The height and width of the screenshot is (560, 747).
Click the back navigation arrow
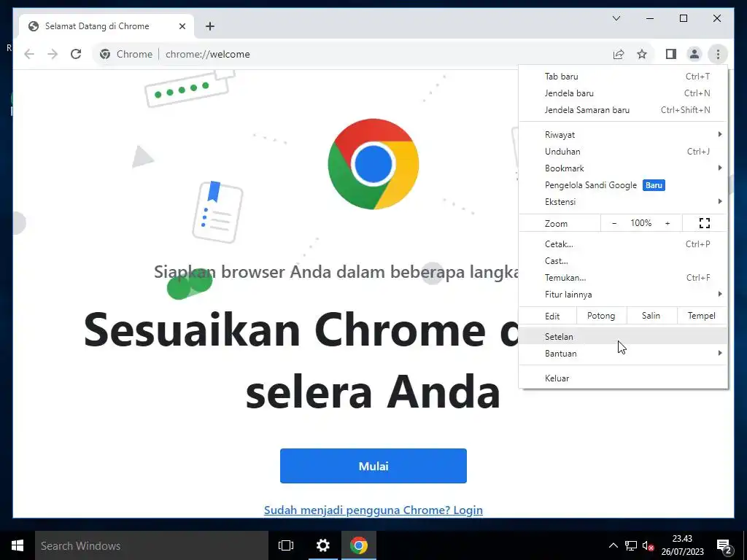tap(29, 54)
